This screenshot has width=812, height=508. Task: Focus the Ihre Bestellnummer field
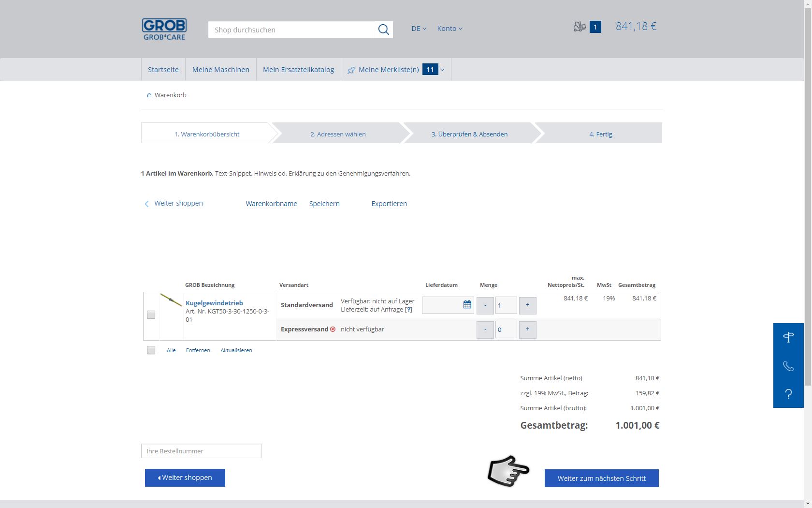tap(201, 451)
